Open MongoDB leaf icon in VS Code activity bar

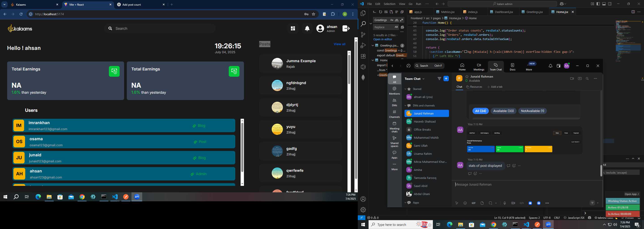tap(363, 78)
